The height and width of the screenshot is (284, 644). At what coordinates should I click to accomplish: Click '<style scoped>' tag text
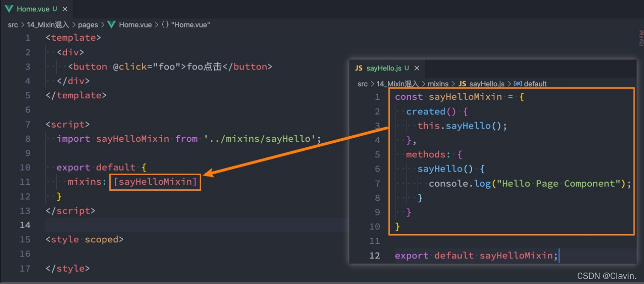[85, 239]
